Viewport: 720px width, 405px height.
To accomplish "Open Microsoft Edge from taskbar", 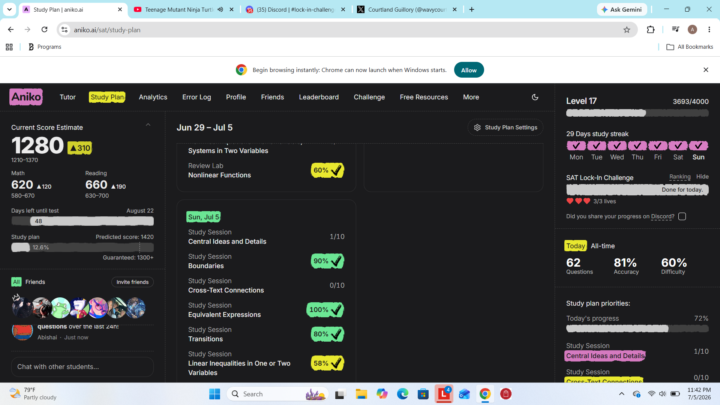I will point(403,394).
